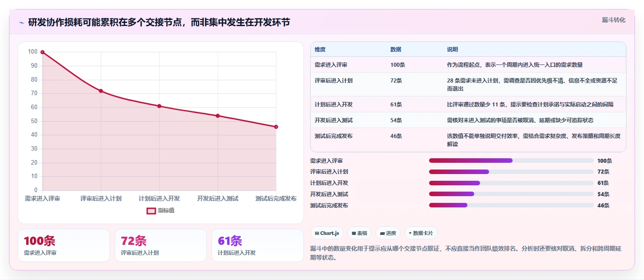Click the x-axis label 开发后进入测试 on chart
This screenshot has height=280, width=644.
coord(218,199)
